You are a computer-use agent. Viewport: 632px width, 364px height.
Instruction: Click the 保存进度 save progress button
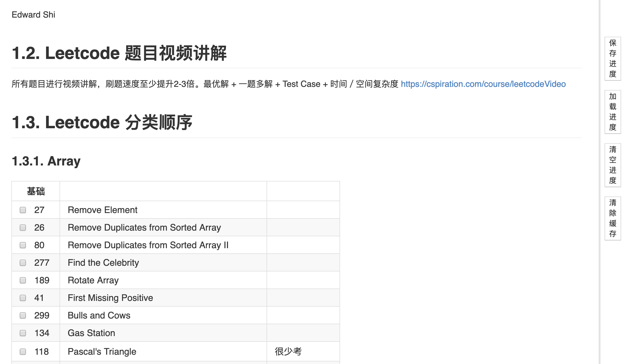point(612,59)
